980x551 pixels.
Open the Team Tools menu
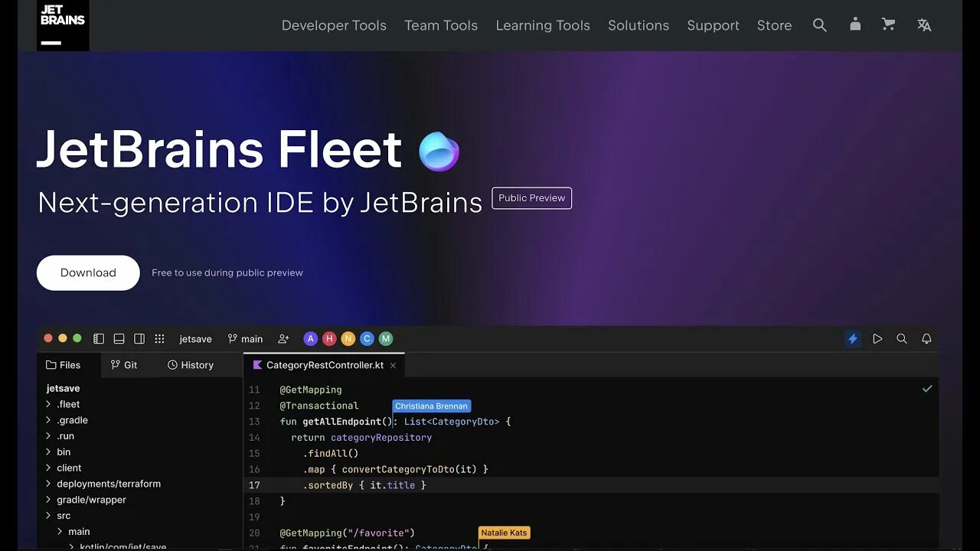(x=441, y=25)
